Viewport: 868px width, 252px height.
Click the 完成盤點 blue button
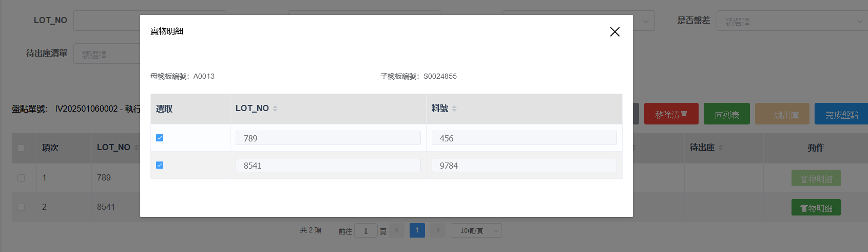tap(841, 114)
